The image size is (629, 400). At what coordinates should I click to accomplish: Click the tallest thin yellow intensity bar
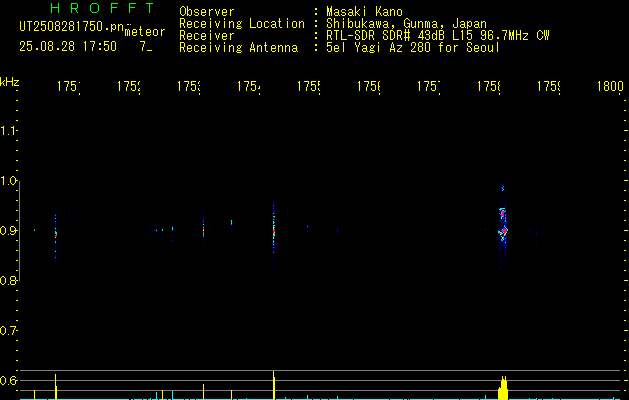[274, 385]
